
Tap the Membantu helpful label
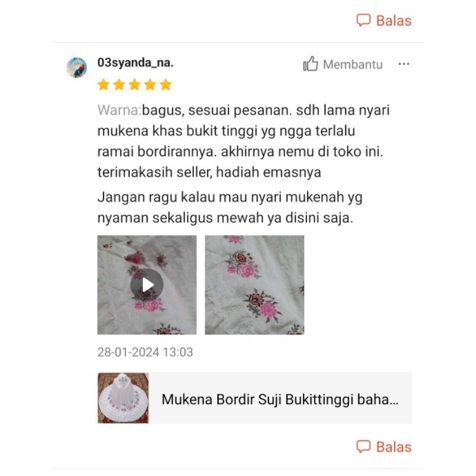pyautogui.click(x=353, y=64)
